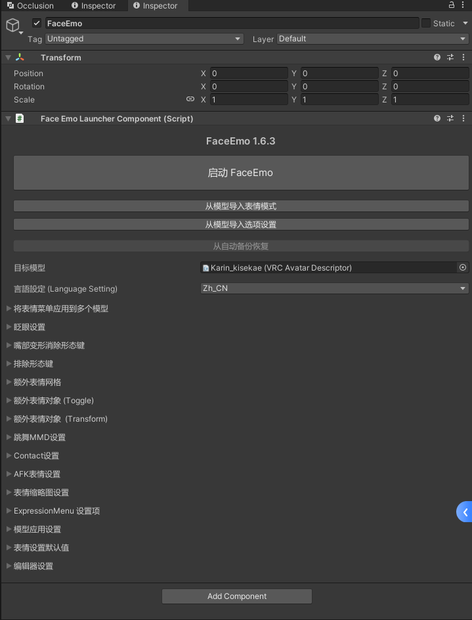Open Face Emo Launcher component kebab menu
472x620 pixels.
coord(463,118)
